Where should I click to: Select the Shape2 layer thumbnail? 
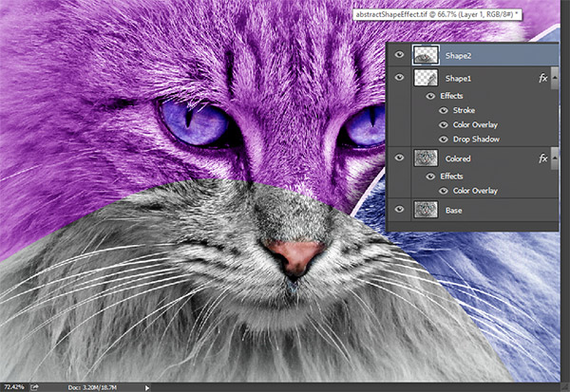click(426, 56)
